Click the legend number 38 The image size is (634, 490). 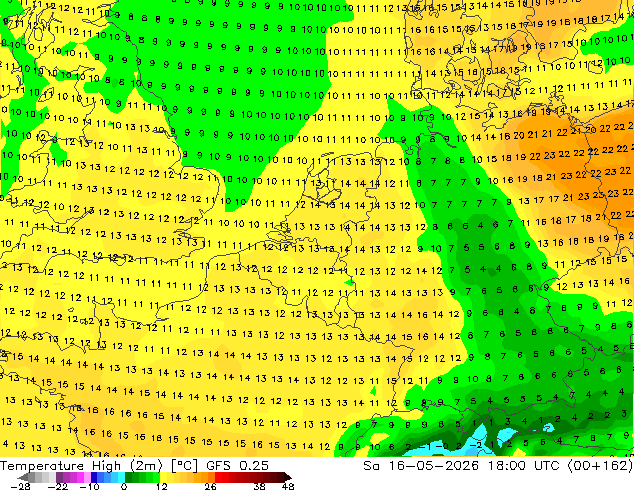click(x=259, y=486)
